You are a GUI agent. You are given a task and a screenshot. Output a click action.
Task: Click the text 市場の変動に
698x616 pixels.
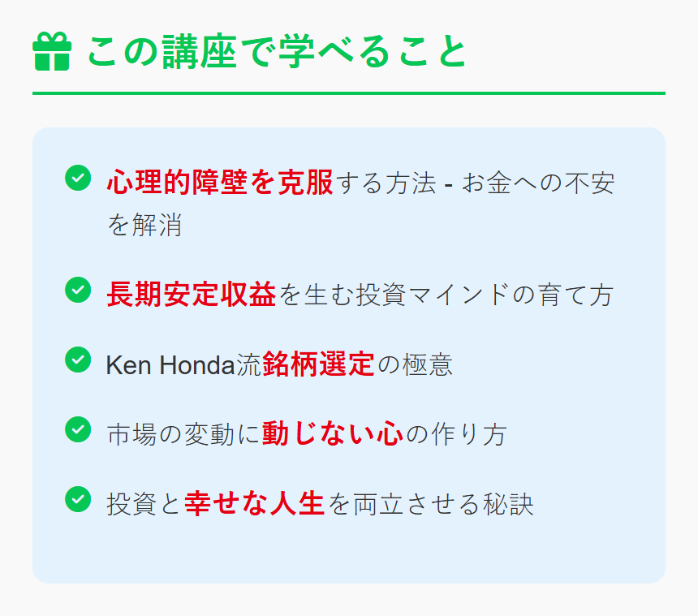tap(183, 434)
